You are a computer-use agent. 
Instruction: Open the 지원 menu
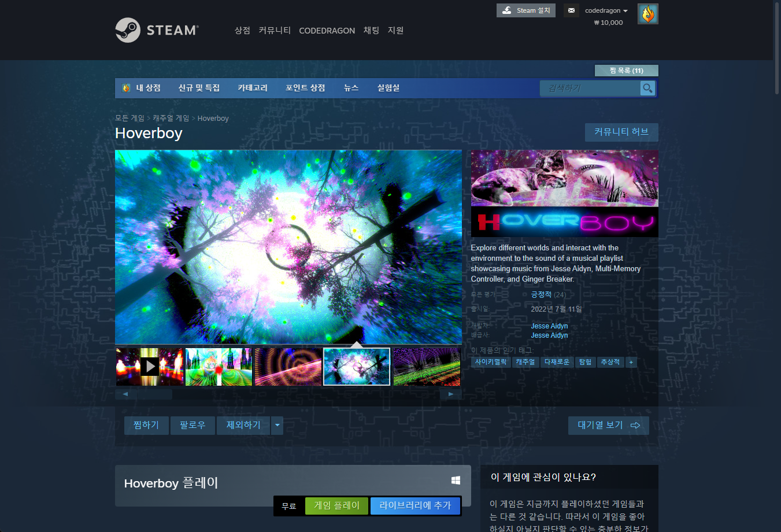[395, 31]
